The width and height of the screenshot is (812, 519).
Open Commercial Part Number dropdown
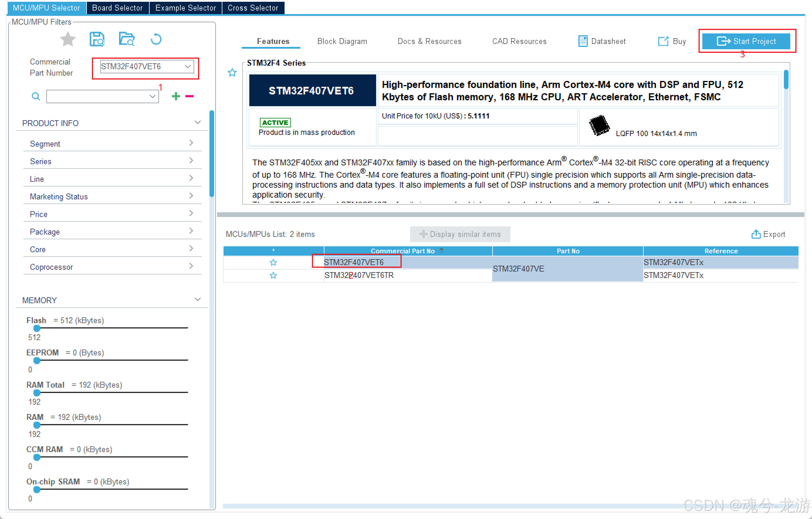tap(188, 66)
